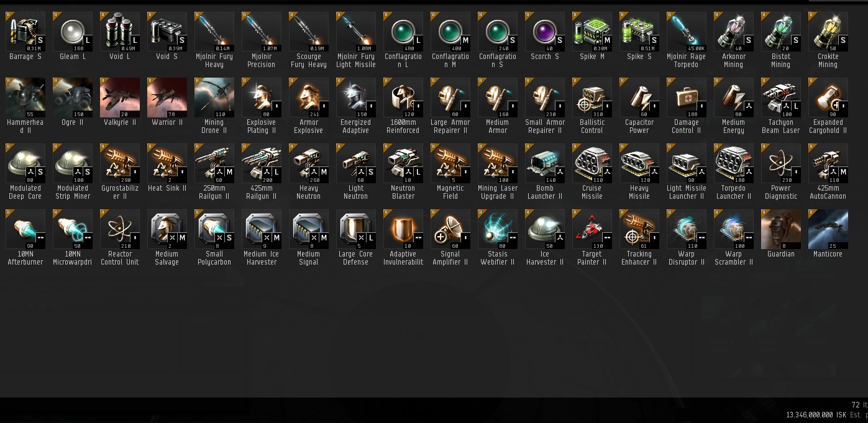Click the Mjolnir Rage Torpedo icon

[x=687, y=32]
